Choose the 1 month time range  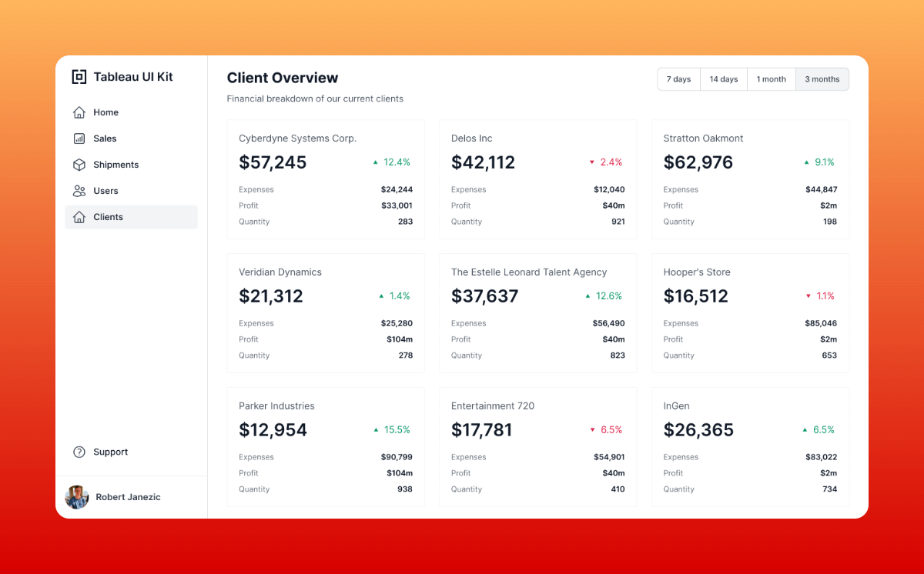pos(771,79)
